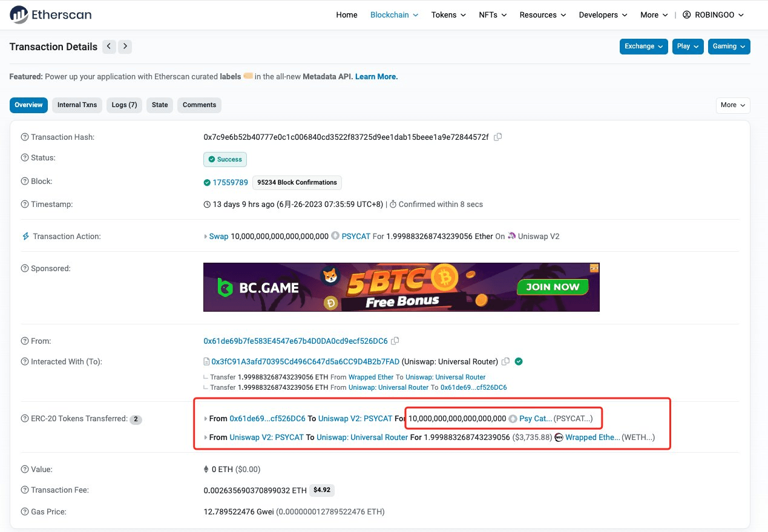Open the Play dropdown button
Viewport: 768px width, 532px height.
tap(688, 47)
